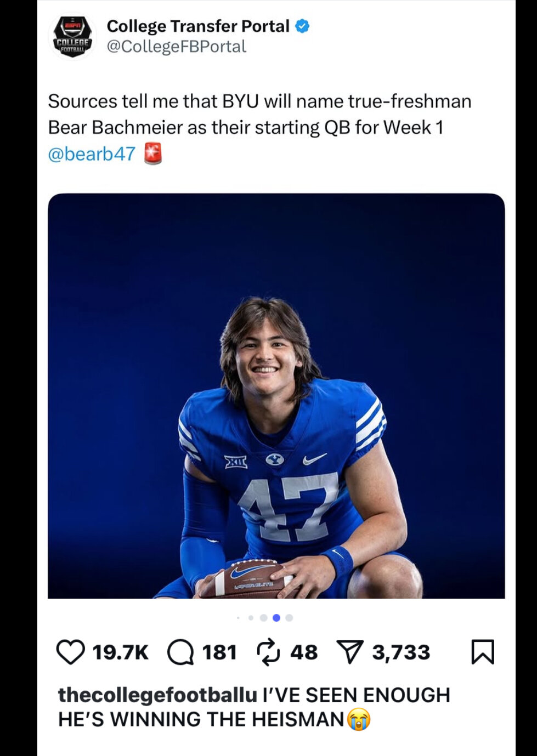This screenshot has width=537, height=756.
Task: Jump to last carousel dot
Action: (x=289, y=618)
